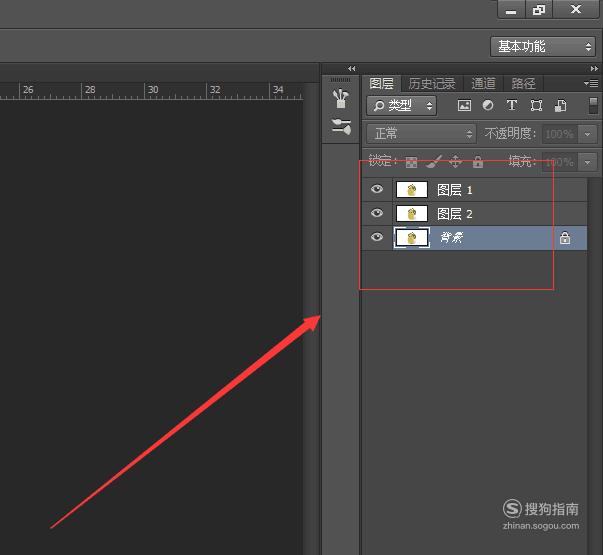The height and width of the screenshot is (555, 603).
Task: Select the 图层 1 thumbnail
Action: (x=411, y=190)
